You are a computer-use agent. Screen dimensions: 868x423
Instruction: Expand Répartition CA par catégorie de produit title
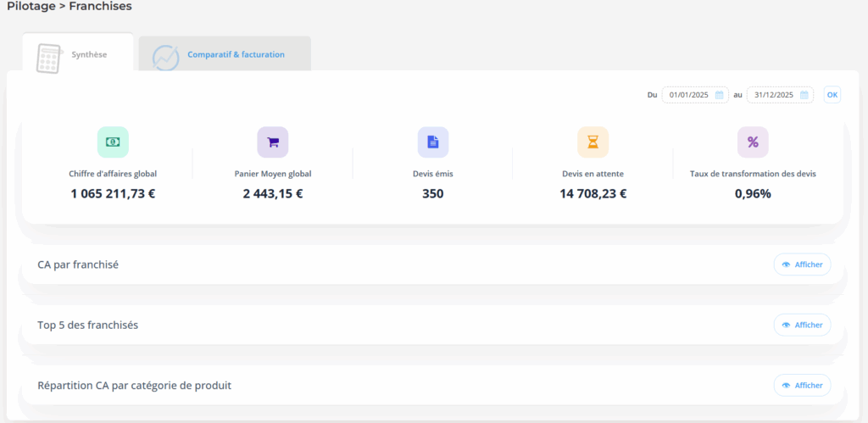point(135,385)
